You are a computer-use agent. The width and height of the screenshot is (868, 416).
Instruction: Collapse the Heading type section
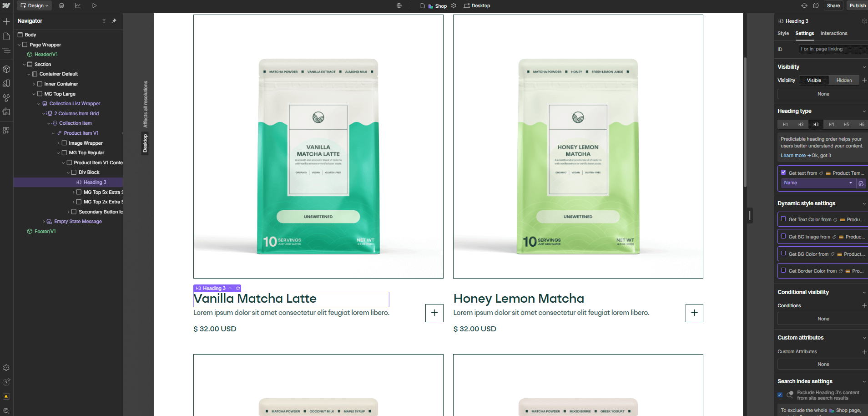tap(864, 111)
